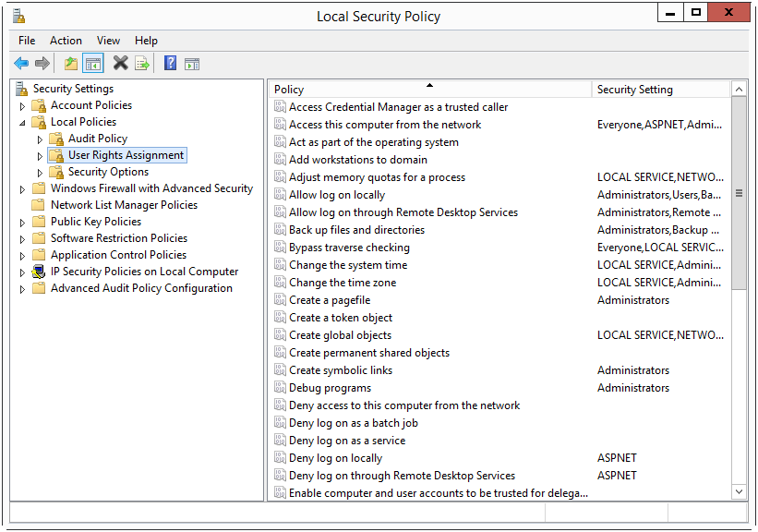Click the Up one level folder icon
Image resolution: width=758 pixels, height=532 pixels.
(x=71, y=64)
